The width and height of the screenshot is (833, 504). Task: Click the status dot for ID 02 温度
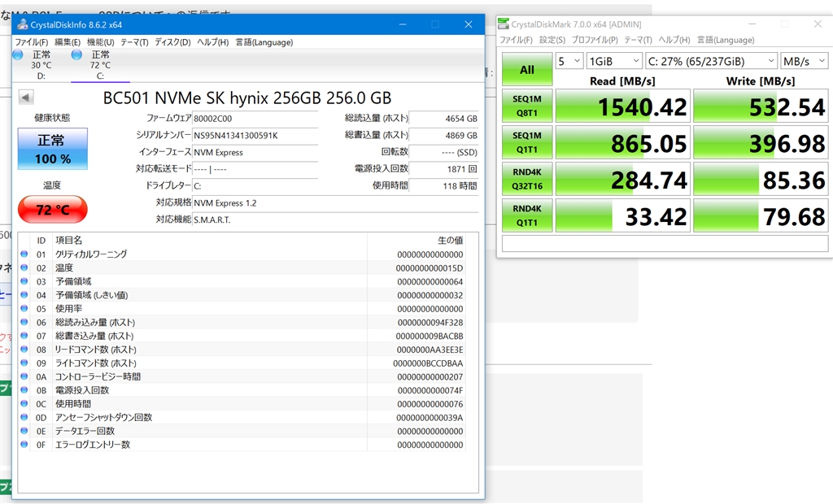pos(24,267)
